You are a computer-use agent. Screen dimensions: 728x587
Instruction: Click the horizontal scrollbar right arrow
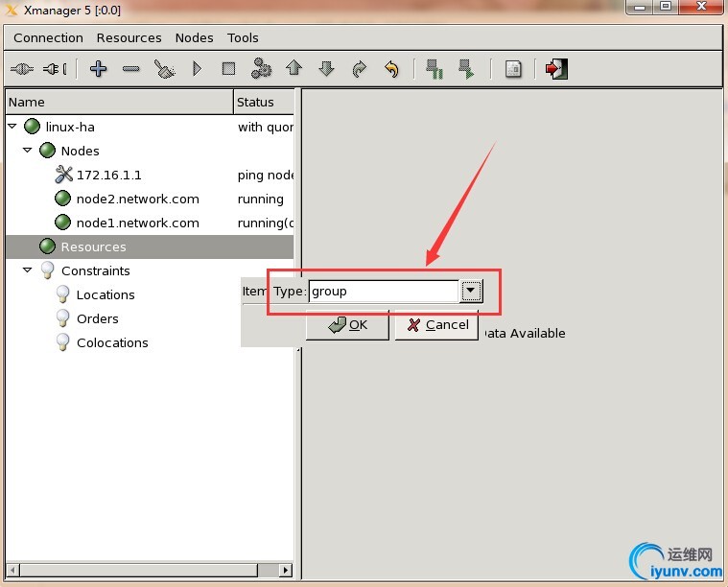coord(287,570)
